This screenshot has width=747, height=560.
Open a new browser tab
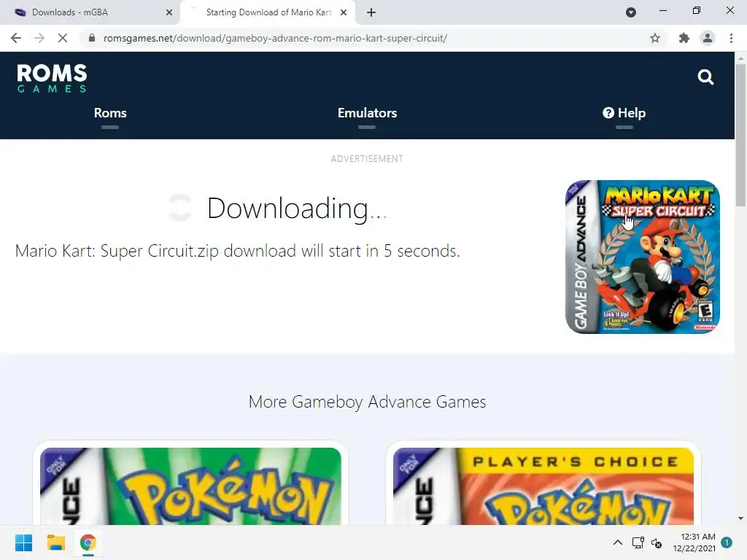[371, 12]
